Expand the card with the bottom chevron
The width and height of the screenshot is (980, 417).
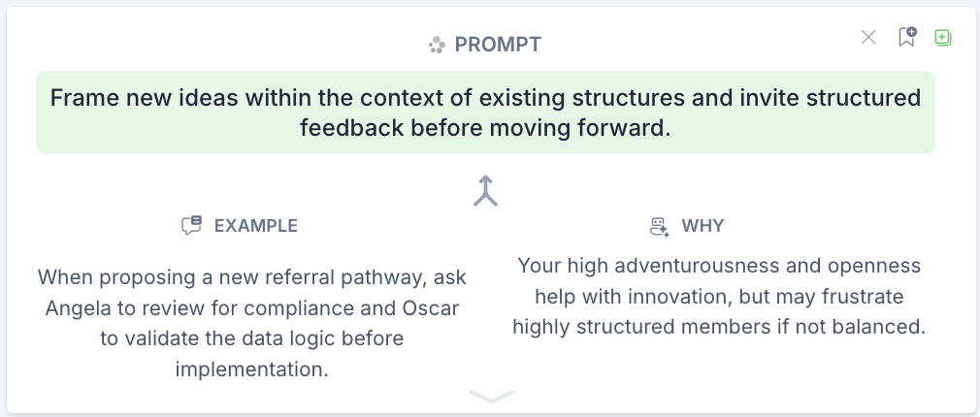click(x=491, y=396)
